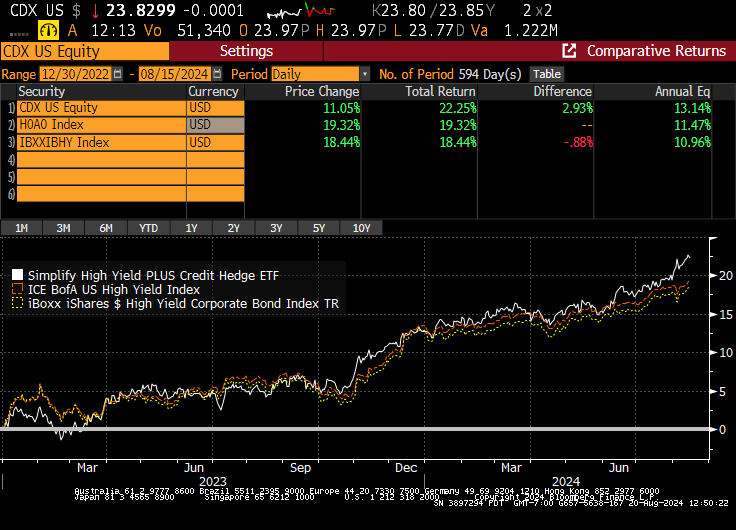
Task: Click the zero baseline on the chart
Action: 355,429
